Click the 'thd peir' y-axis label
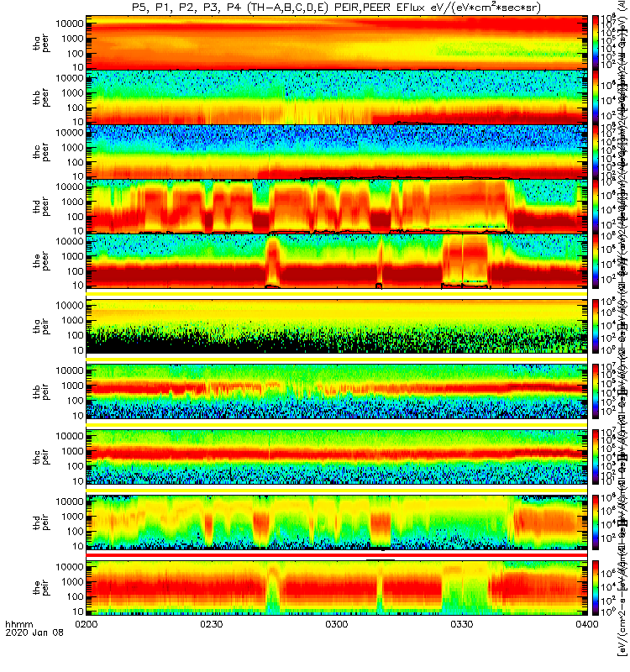 click(x=41, y=522)
